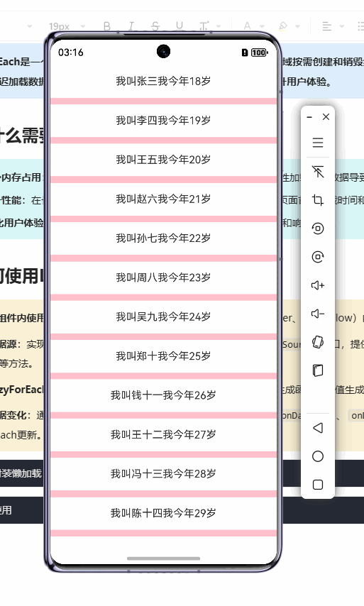Tap the row 我叫赵六我今年21岁

(x=163, y=199)
